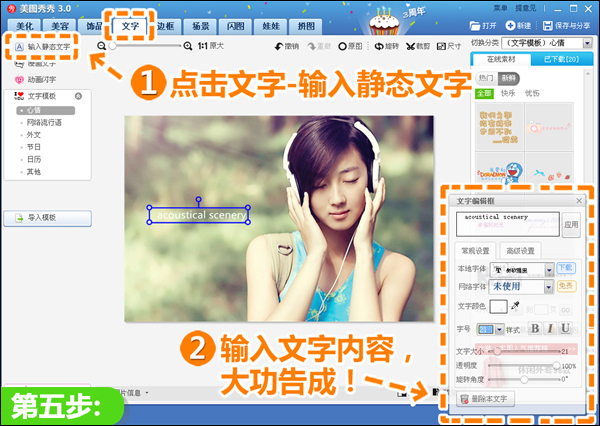Open an image with 打开 folder icon

point(483,26)
